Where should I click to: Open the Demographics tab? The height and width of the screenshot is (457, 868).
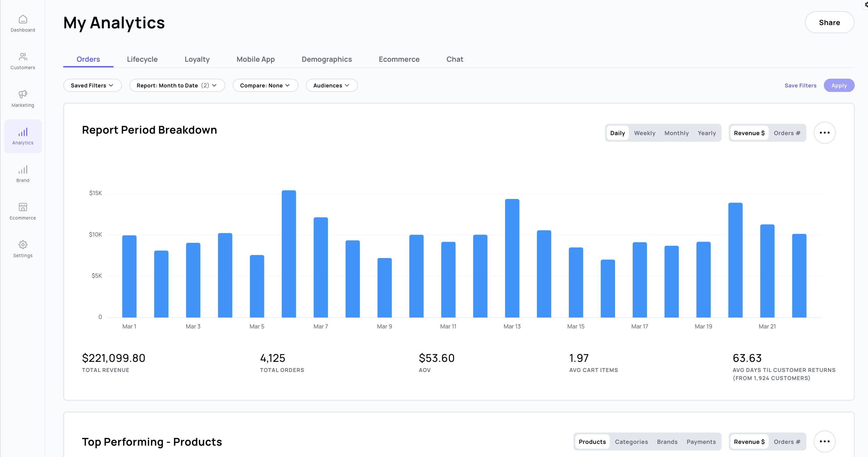pyautogui.click(x=327, y=59)
